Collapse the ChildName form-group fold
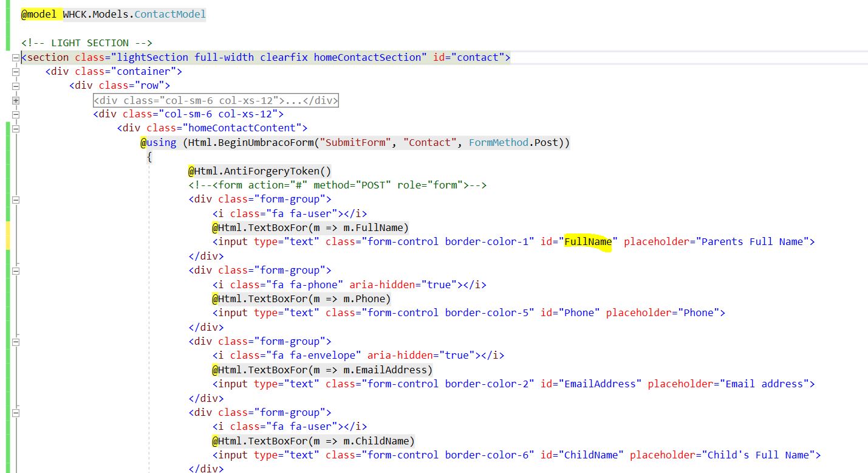868x473 pixels. [x=15, y=412]
